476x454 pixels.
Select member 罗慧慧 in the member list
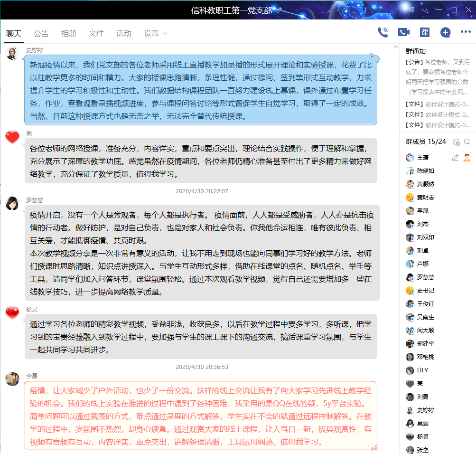pos(425,277)
